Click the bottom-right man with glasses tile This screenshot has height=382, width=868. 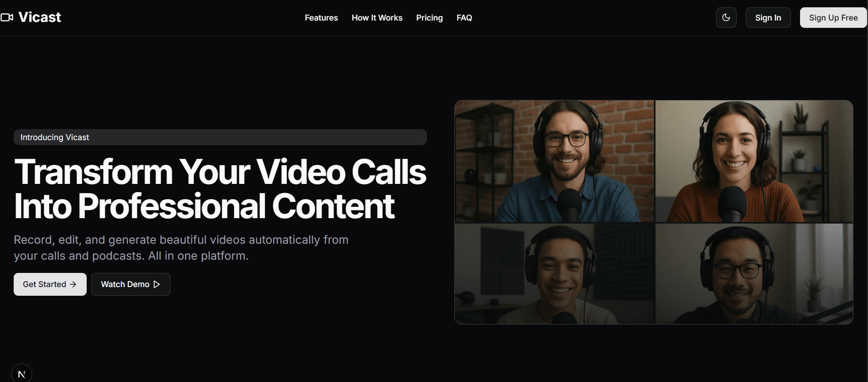tap(754, 273)
